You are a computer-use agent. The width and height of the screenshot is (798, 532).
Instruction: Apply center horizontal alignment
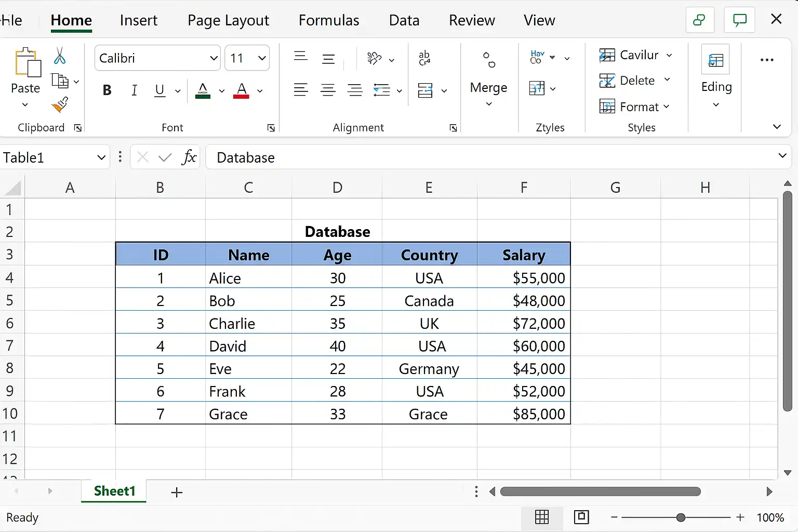[328, 90]
